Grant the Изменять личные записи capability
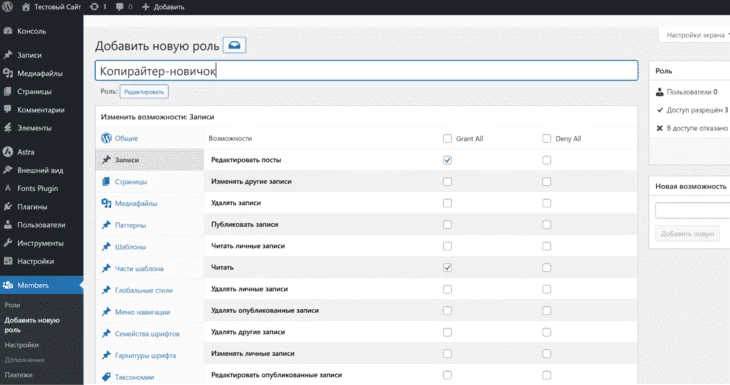The width and height of the screenshot is (730, 385). point(447,353)
